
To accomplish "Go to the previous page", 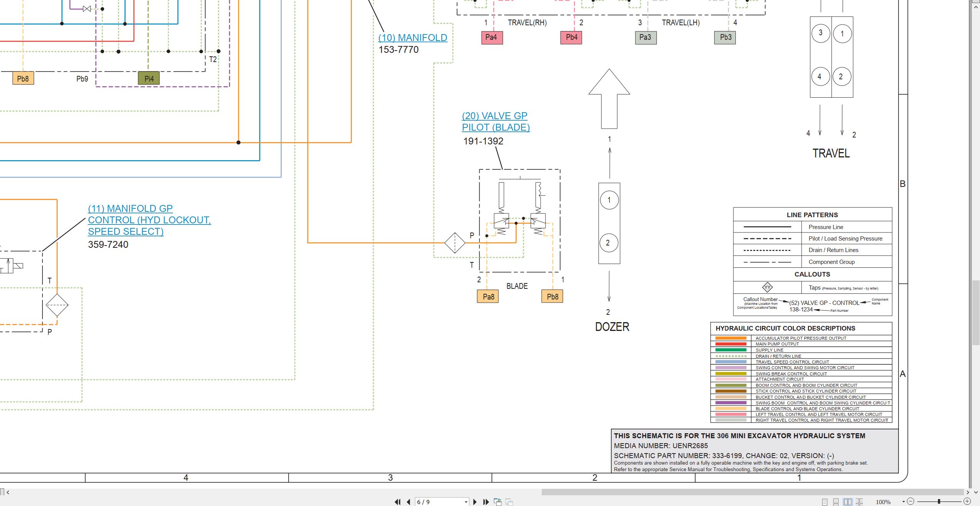I will (408, 502).
